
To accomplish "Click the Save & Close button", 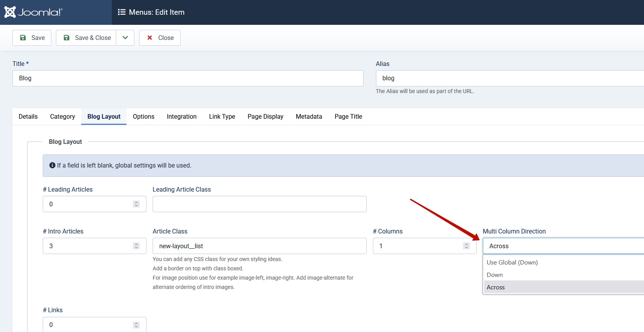I will (x=86, y=38).
